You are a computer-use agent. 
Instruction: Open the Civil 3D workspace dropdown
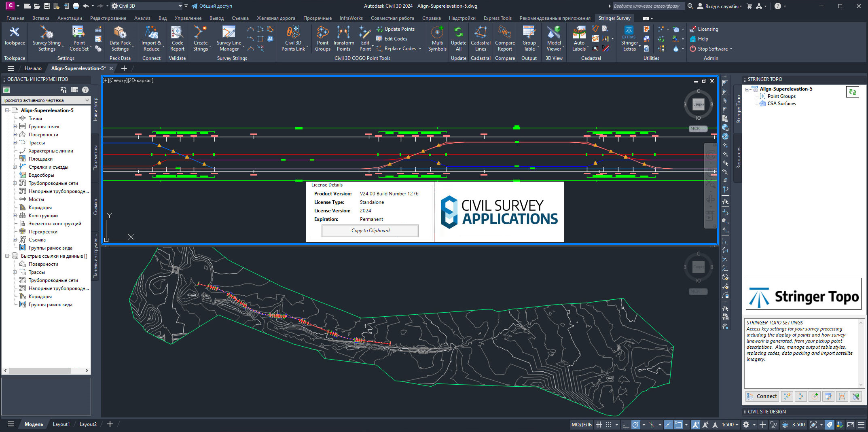click(147, 6)
